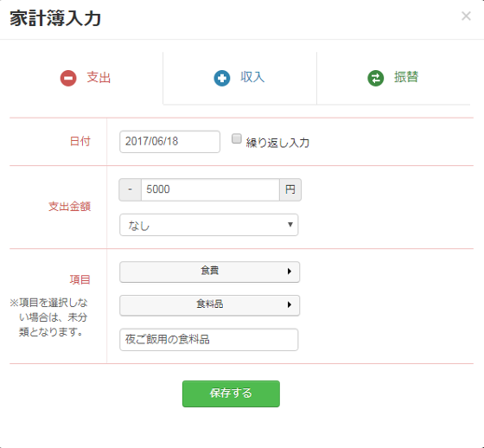484x448 pixels.
Task: Enable the 繰り返し入力 checkbox
Action: pyautogui.click(x=237, y=138)
